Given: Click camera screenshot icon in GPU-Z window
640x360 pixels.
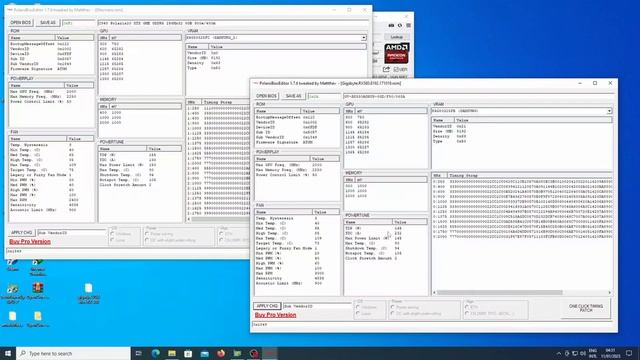Looking at the screenshot, I should point(391,25).
